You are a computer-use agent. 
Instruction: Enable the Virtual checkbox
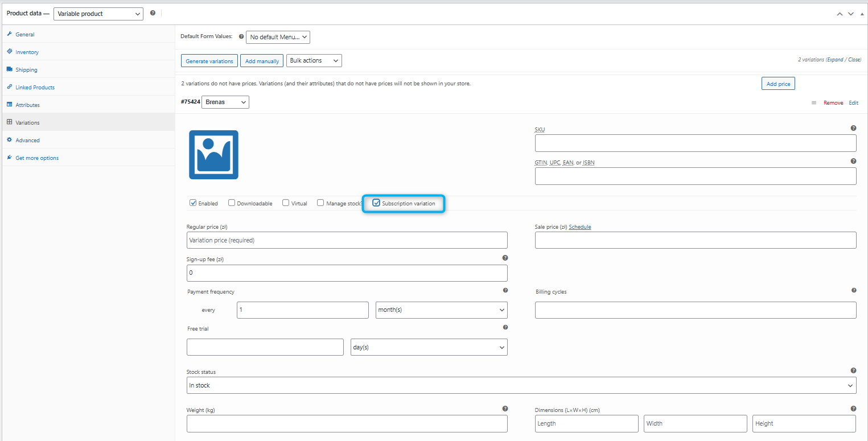coord(286,203)
